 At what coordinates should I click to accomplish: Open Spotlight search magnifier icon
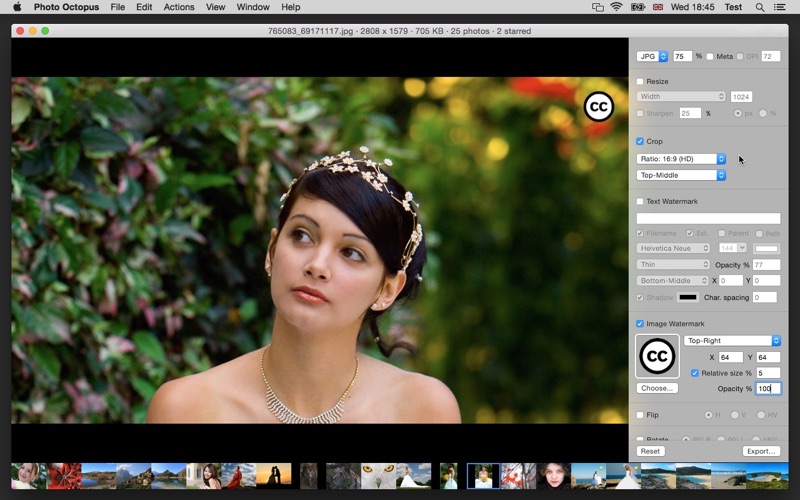pos(760,7)
